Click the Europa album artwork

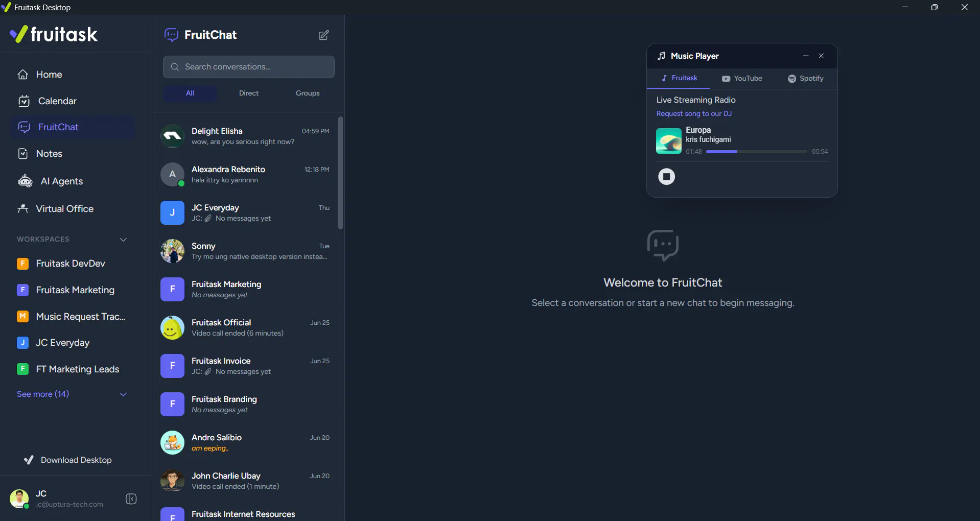coord(669,141)
